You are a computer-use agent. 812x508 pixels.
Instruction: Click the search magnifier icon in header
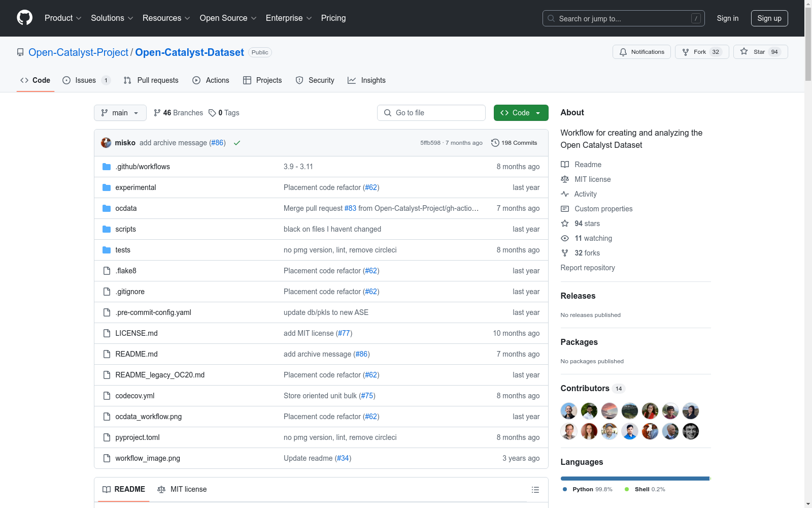[551, 18]
